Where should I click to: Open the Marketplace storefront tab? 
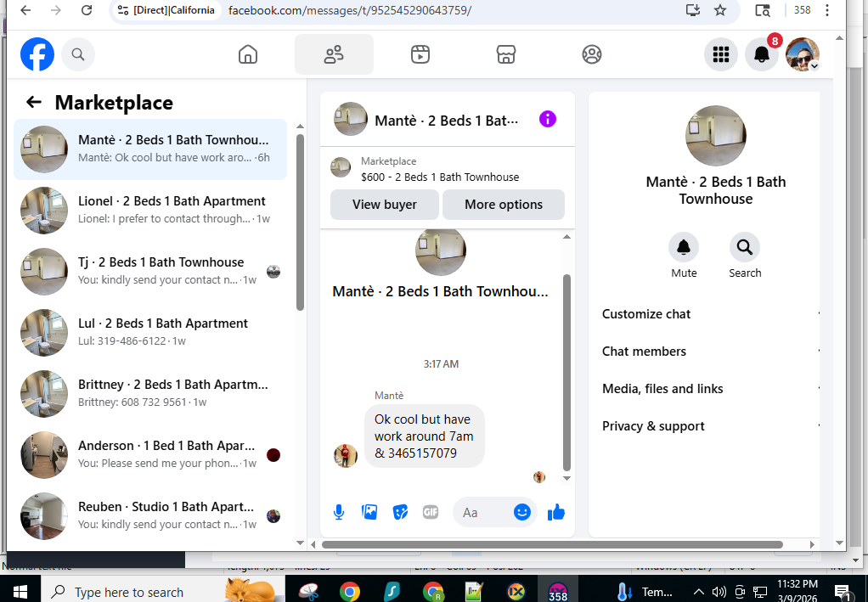(506, 54)
